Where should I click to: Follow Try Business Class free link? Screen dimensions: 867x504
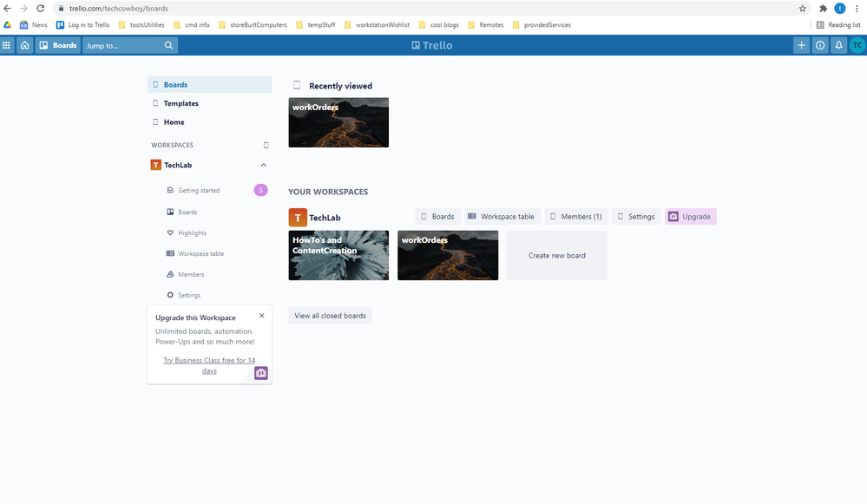[x=209, y=365]
